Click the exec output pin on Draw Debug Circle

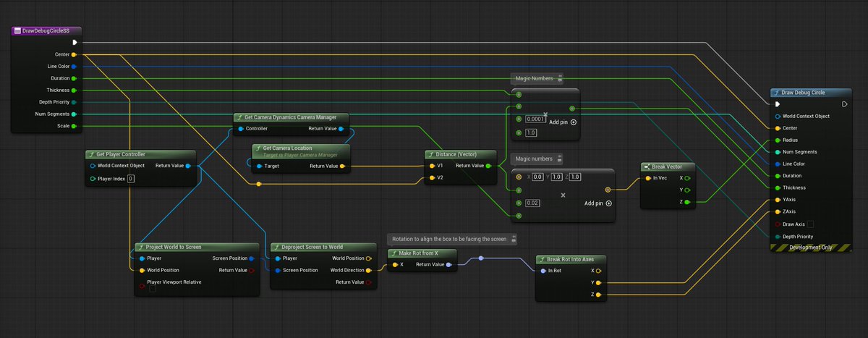(x=844, y=104)
